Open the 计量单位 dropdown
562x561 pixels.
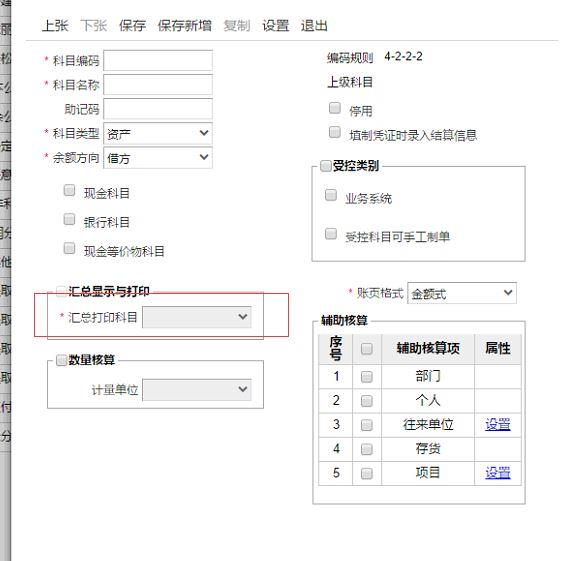[x=197, y=390]
